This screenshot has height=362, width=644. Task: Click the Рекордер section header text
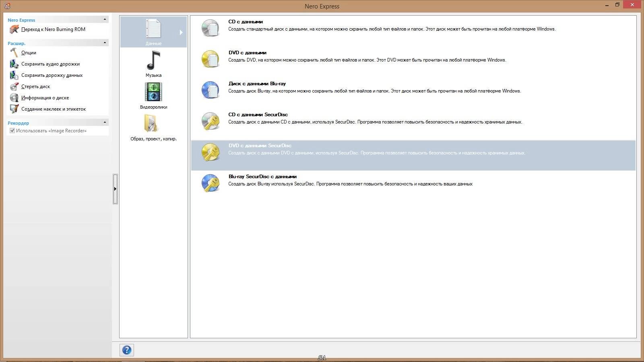pos(18,123)
